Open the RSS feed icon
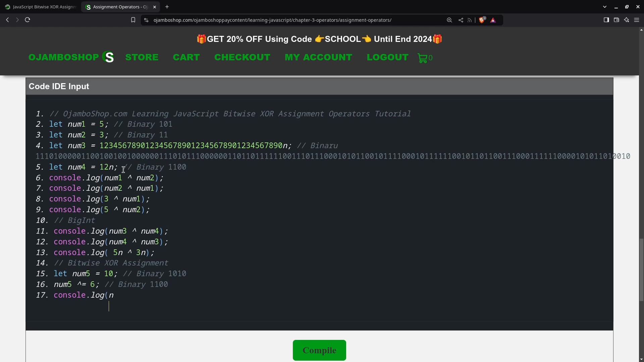The height and width of the screenshot is (362, 644). tap(470, 20)
